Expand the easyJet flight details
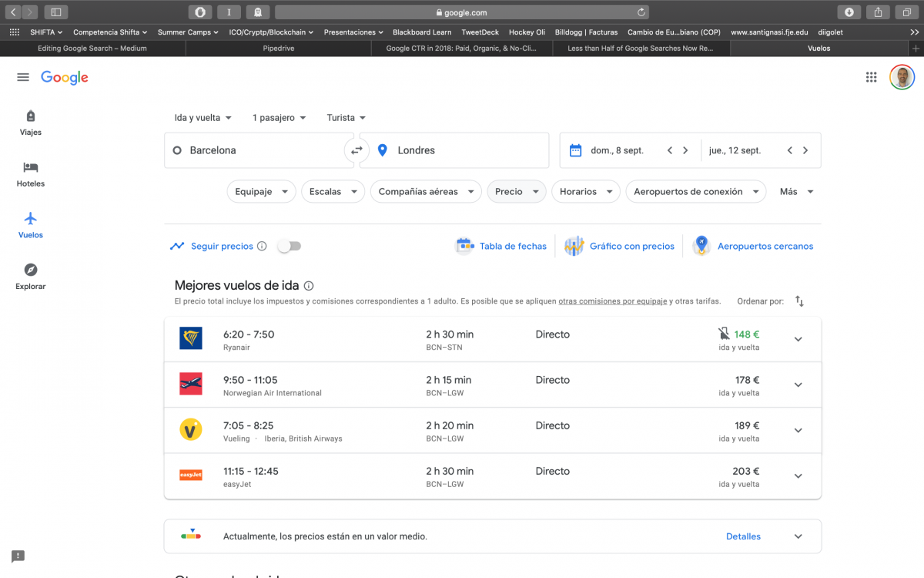924x578 pixels. (x=798, y=476)
